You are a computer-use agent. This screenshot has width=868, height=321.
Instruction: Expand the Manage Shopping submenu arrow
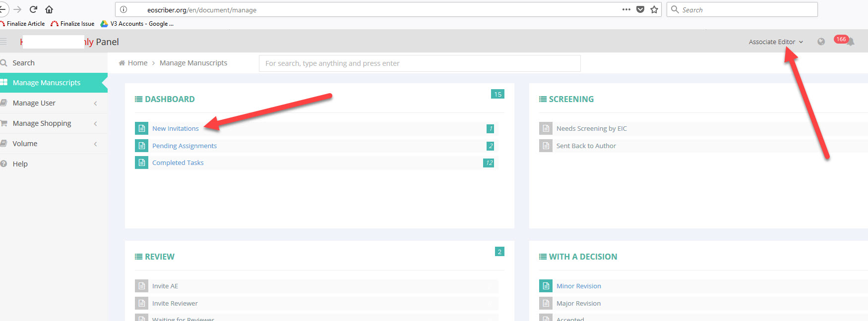95,123
